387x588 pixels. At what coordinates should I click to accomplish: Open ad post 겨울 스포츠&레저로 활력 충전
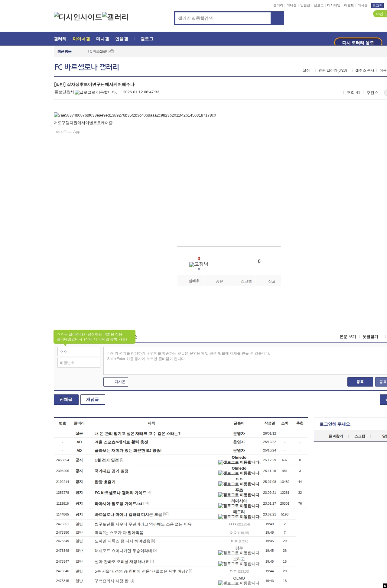121,442
